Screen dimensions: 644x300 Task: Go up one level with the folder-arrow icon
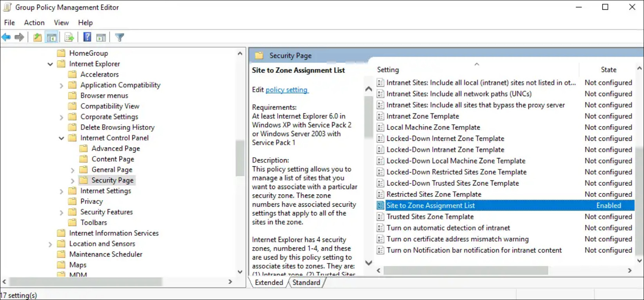(37, 37)
